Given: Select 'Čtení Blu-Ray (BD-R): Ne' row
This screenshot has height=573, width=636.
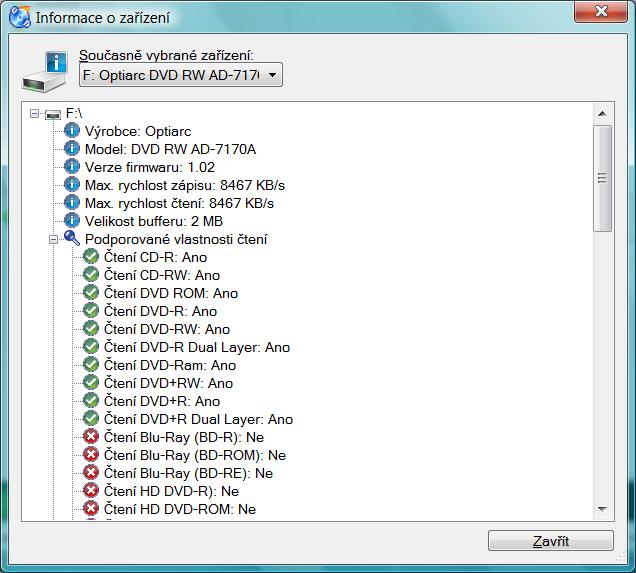Looking at the screenshot, I should click(x=184, y=437).
